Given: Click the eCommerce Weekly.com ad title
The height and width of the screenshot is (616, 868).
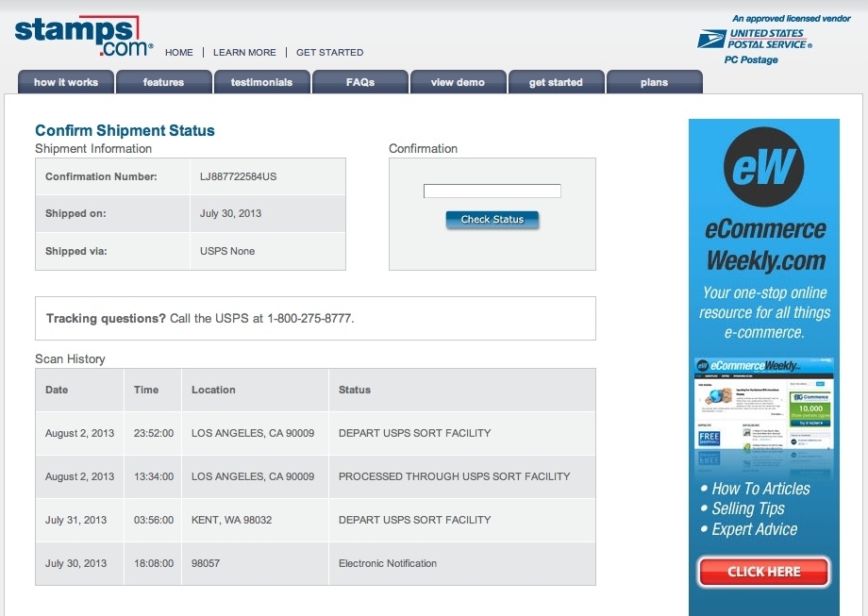Looking at the screenshot, I should point(765,245).
